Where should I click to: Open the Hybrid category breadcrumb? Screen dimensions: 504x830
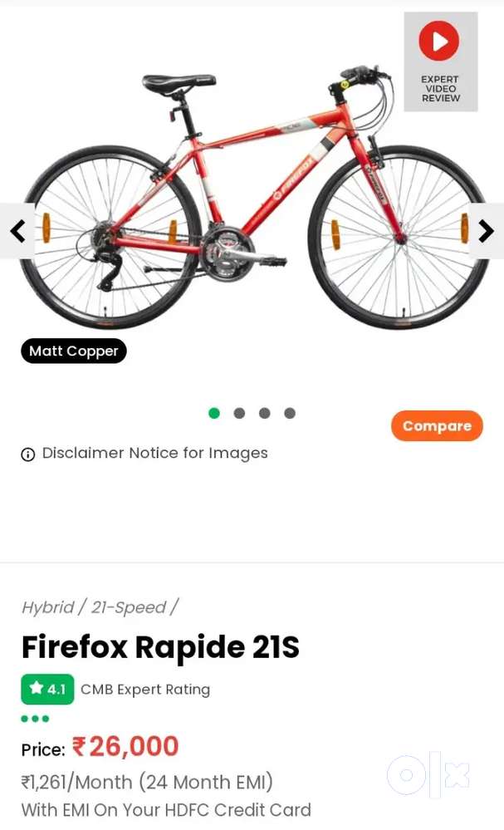[x=47, y=607]
